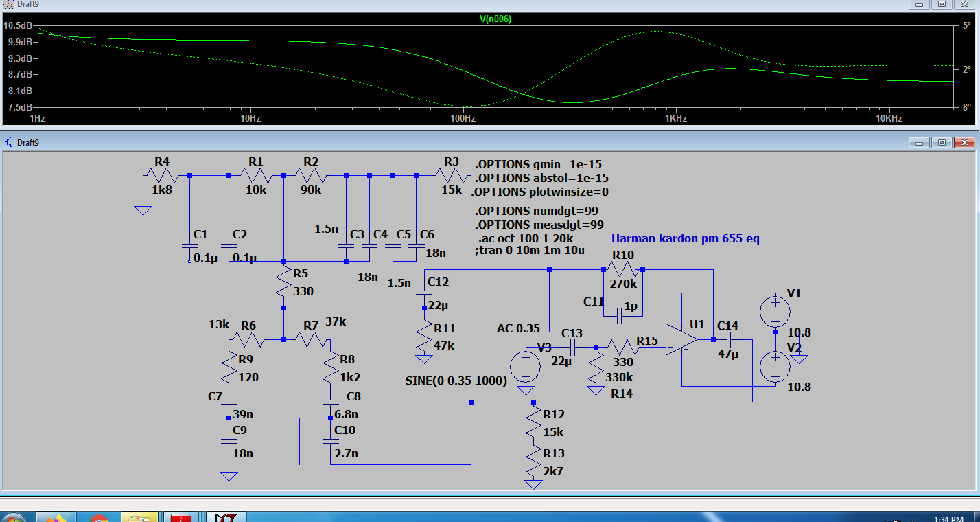
Task: Select the R4 resistor symbol
Action: click(x=162, y=176)
